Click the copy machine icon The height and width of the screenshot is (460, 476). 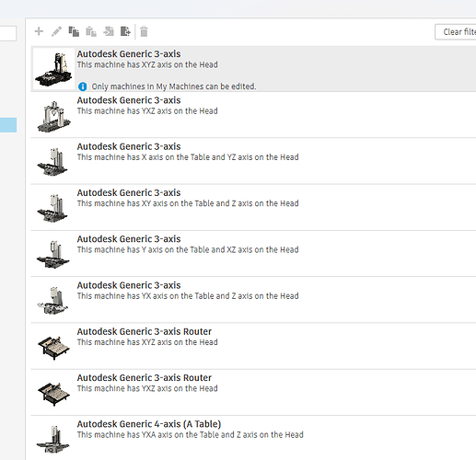[x=74, y=31]
